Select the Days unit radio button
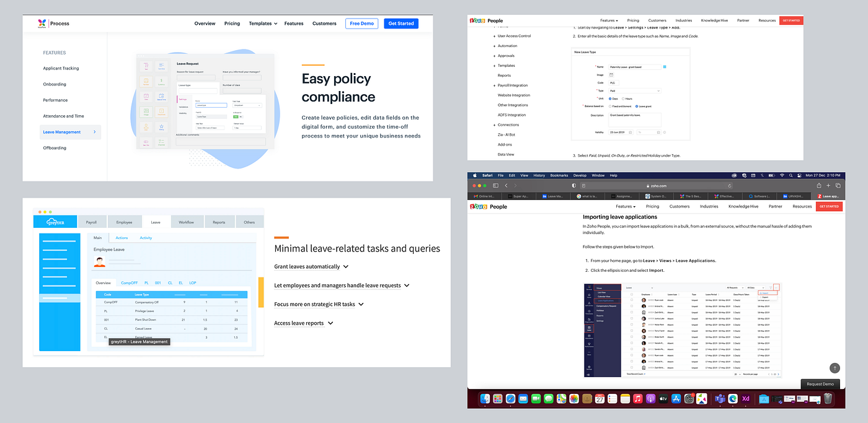The image size is (868, 423). coord(610,98)
